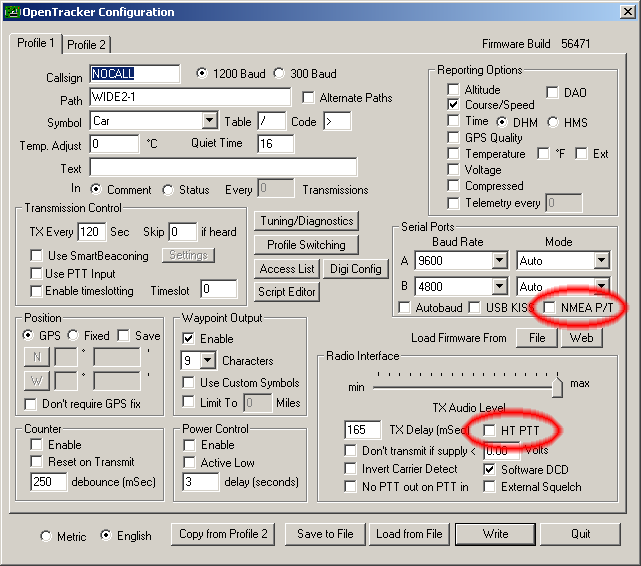Image resolution: width=641 pixels, height=566 pixels.
Task: Open the Access List
Action: (x=287, y=269)
